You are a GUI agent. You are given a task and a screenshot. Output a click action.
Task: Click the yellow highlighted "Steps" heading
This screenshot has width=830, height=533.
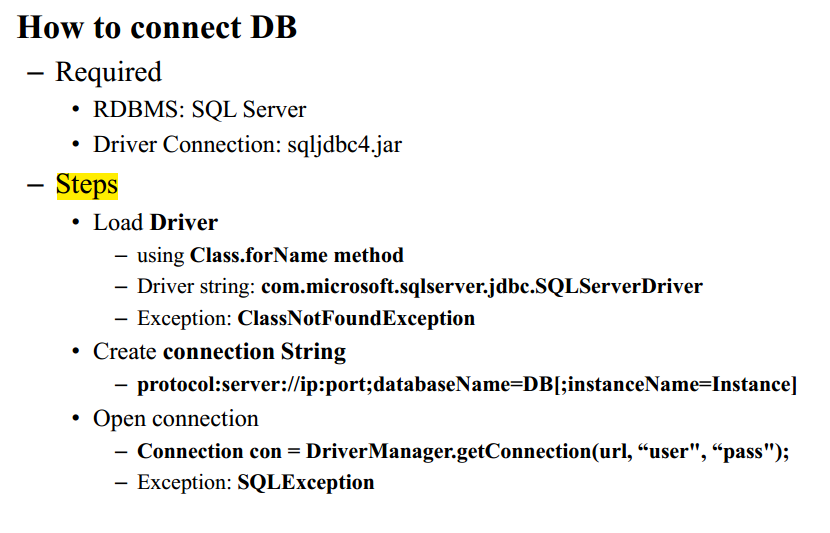(x=87, y=185)
